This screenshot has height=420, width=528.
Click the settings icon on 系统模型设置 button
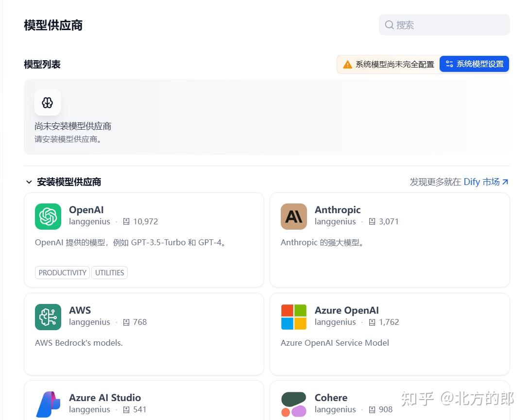(x=448, y=64)
